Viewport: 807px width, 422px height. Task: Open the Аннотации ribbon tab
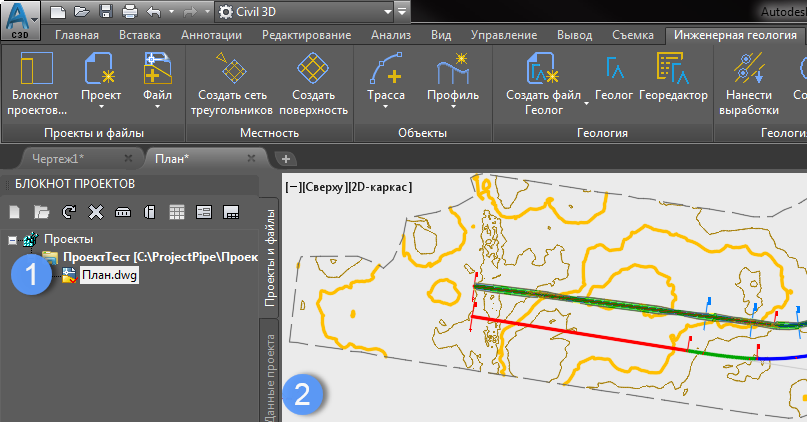[212, 35]
